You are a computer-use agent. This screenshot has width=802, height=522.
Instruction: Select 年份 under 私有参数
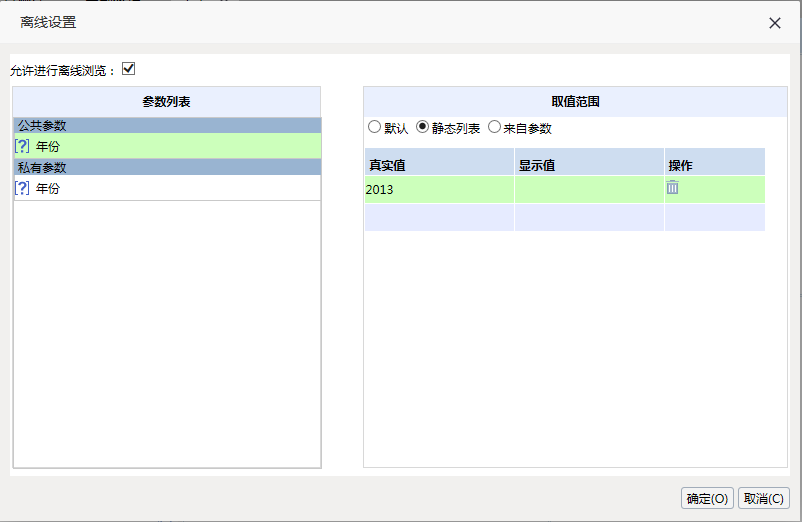[x=167, y=188]
